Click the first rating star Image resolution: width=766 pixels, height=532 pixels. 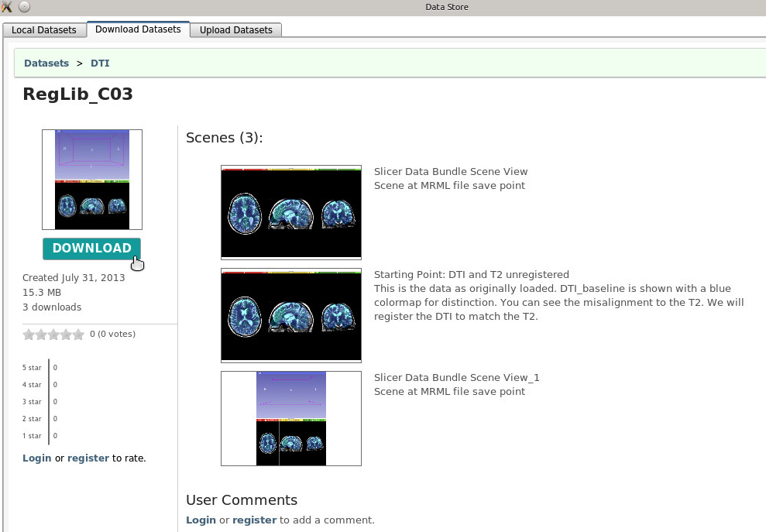(29, 335)
